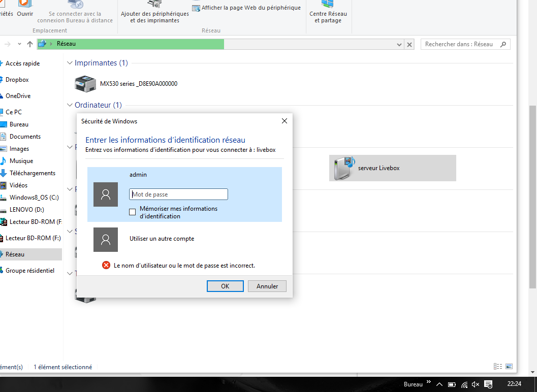Select Téléchargements in the navigation pane
Image resolution: width=537 pixels, height=392 pixels.
tap(33, 173)
